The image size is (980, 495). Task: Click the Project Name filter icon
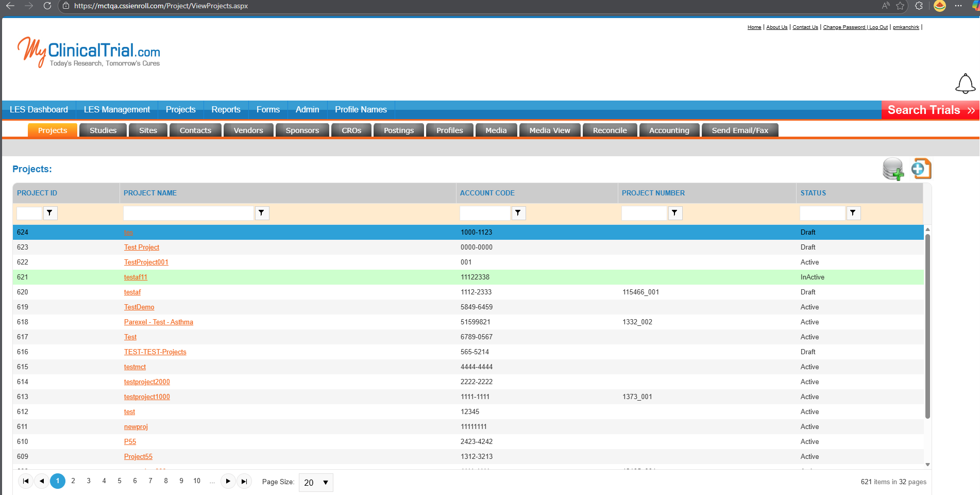click(262, 213)
